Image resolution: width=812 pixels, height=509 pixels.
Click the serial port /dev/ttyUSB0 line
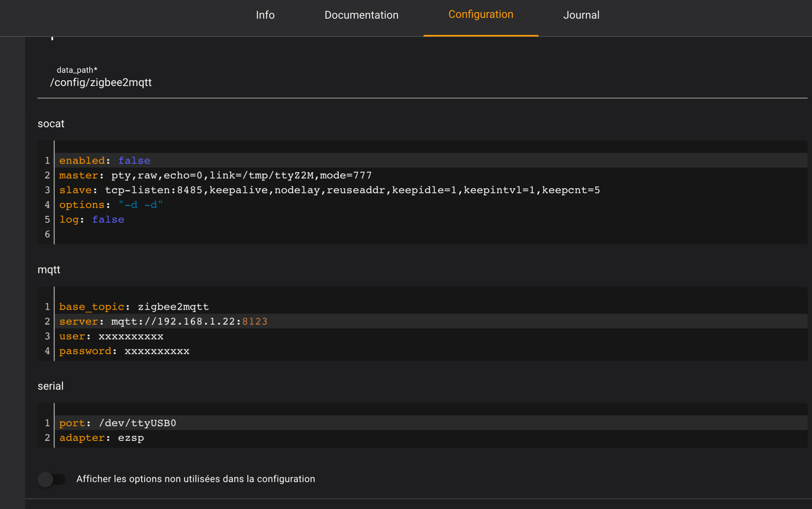pyautogui.click(x=118, y=423)
